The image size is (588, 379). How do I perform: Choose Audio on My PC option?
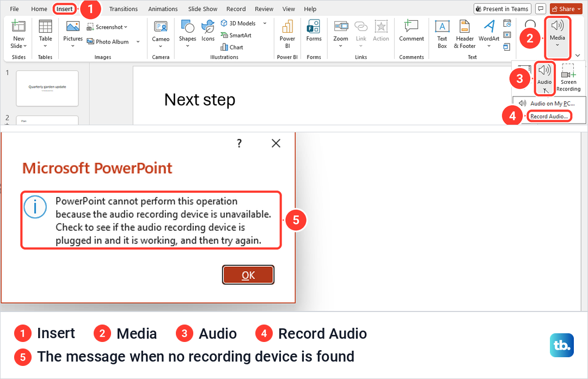click(548, 103)
